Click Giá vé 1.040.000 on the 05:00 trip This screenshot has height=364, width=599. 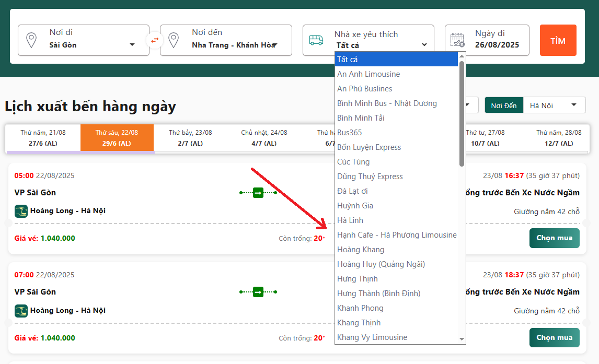[45, 238]
